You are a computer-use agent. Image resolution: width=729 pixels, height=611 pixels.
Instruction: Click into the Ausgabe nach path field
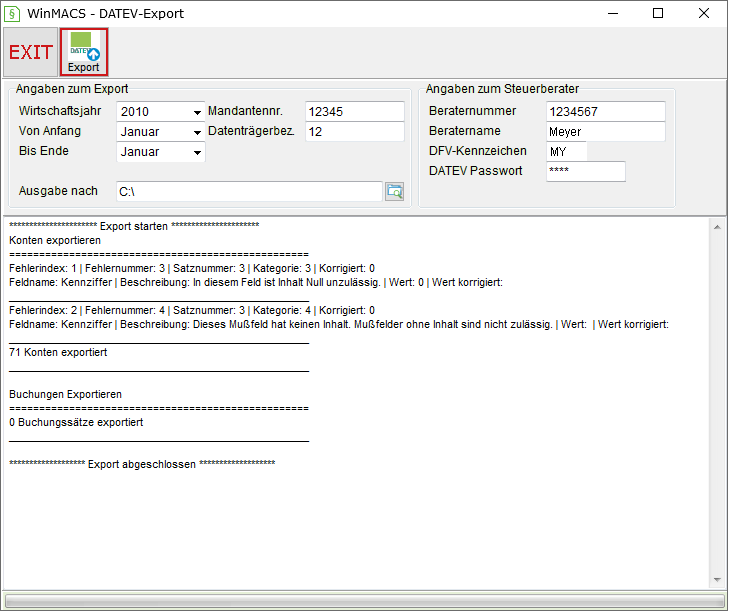249,192
